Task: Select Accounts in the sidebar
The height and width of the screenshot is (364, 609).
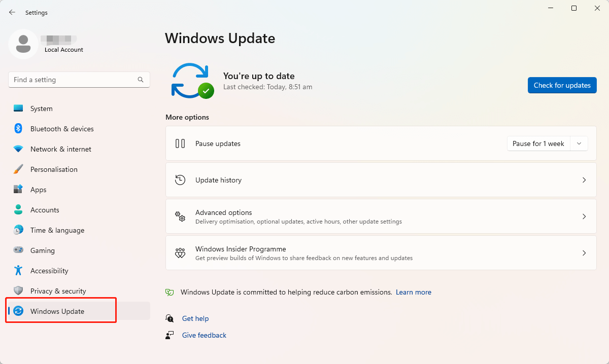Action: pyautogui.click(x=79, y=210)
